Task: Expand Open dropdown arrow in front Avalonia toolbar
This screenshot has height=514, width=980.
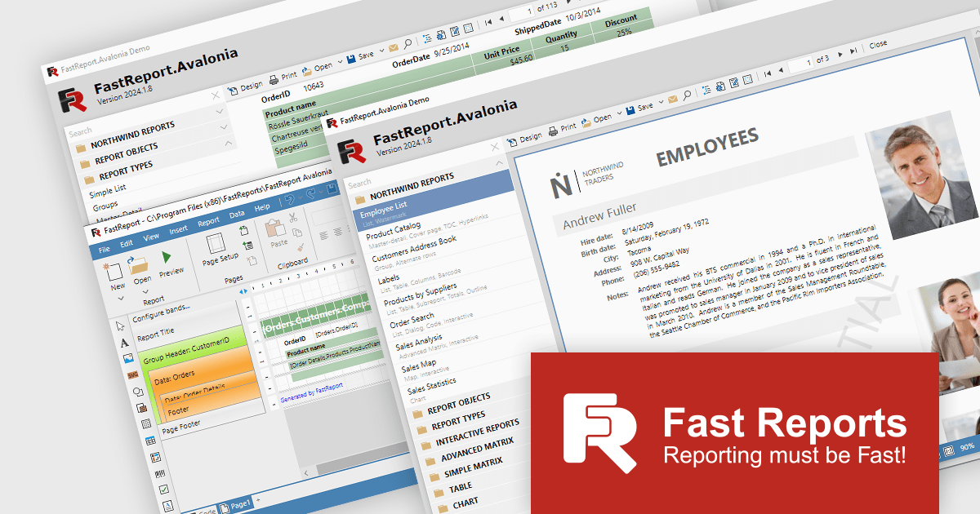Action: (x=619, y=115)
